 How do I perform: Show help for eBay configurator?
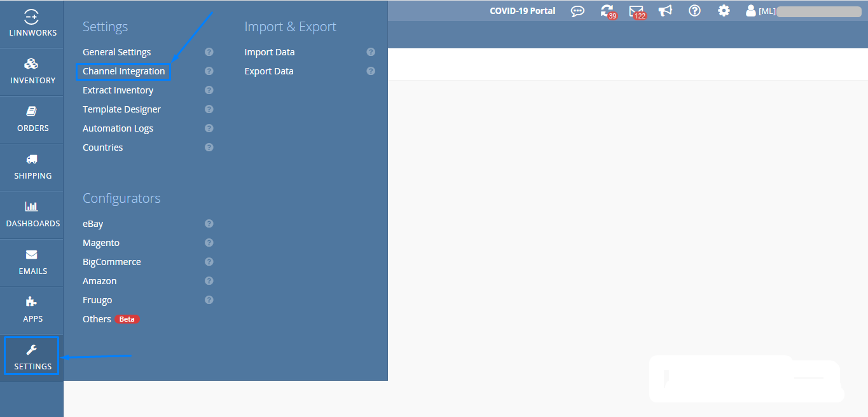pos(209,224)
